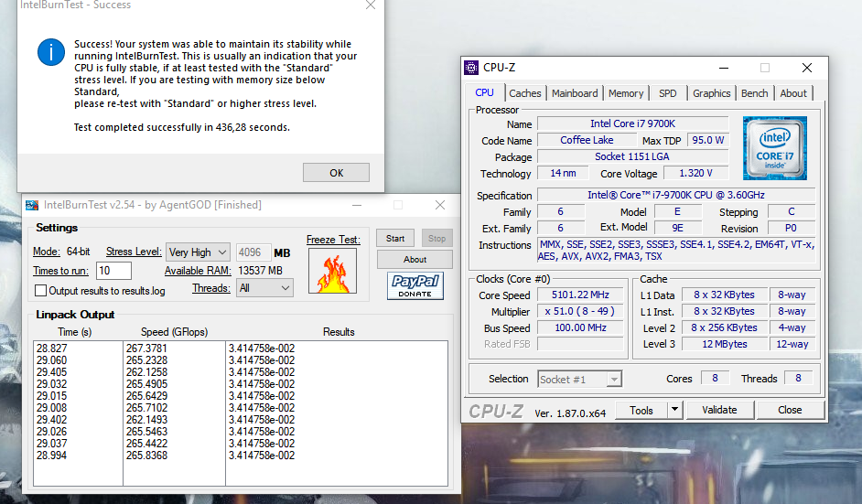862x504 pixels.
Task: Click the 4096 MB memory size field
Action: [x=253, y=252]
